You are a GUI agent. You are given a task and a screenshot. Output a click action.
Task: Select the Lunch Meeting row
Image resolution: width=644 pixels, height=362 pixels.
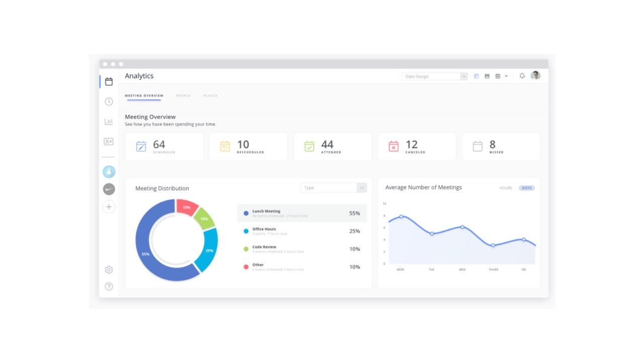302,213
